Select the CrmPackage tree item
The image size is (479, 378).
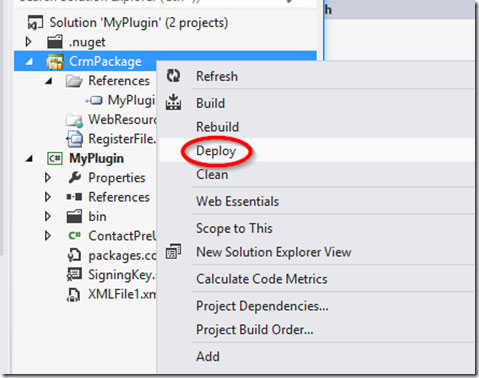[x=105, y=62]
